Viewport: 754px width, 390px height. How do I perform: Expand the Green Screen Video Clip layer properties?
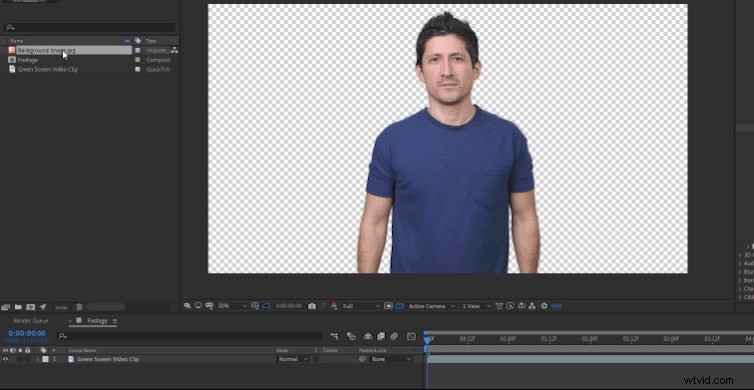(x=38, y=359)
